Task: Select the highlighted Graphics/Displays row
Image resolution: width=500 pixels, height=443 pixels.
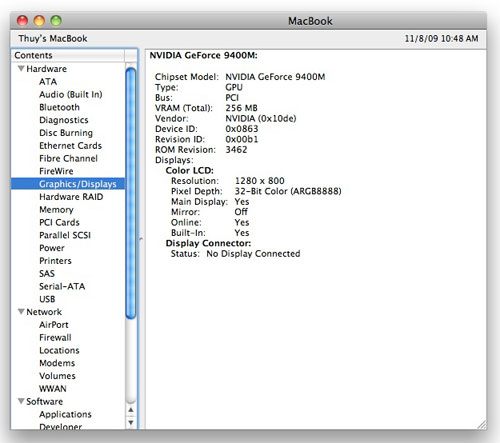Action: tap(68, 184)
